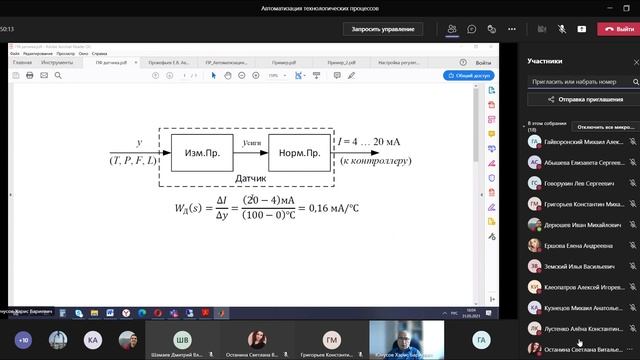Open the reactions icon in the Teams toolbar
The image size is (640, 360).
coord(491,29)
